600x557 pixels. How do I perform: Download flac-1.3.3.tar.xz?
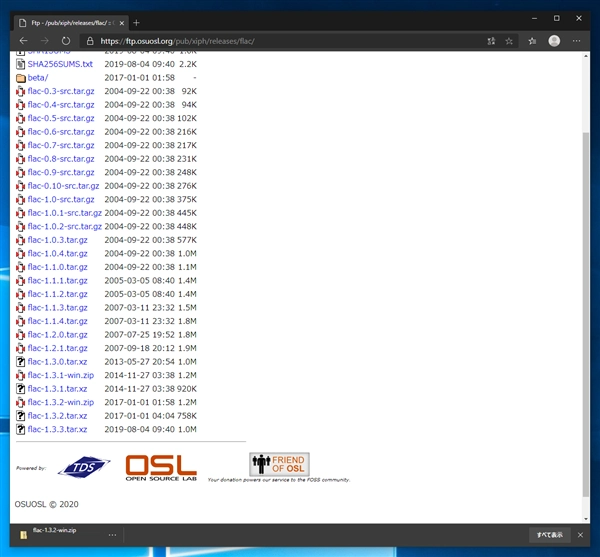(x=57, y=429)
